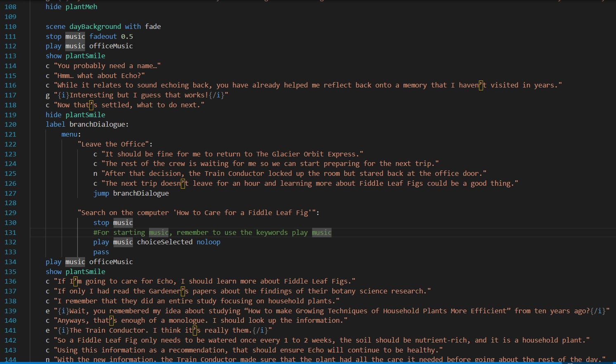The image size is (616, 364).
Task: Click the label branchDialogue on line 120
Action: (98, 124)
